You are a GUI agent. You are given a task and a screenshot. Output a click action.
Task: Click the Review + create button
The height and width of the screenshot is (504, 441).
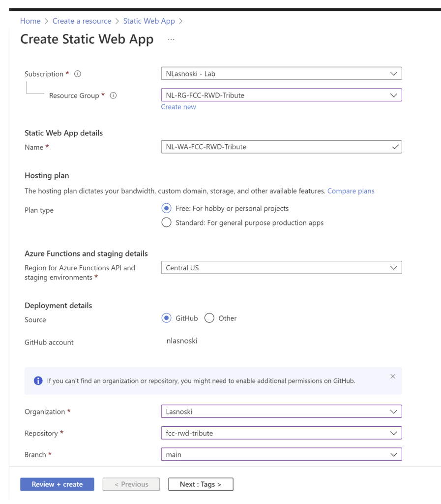[57, 484]
